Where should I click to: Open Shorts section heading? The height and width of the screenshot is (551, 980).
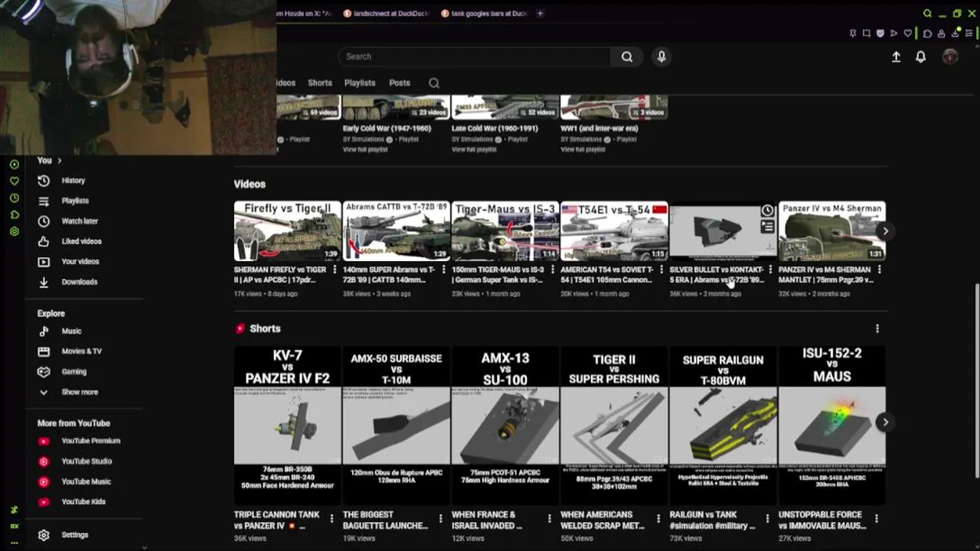point(265,328)
